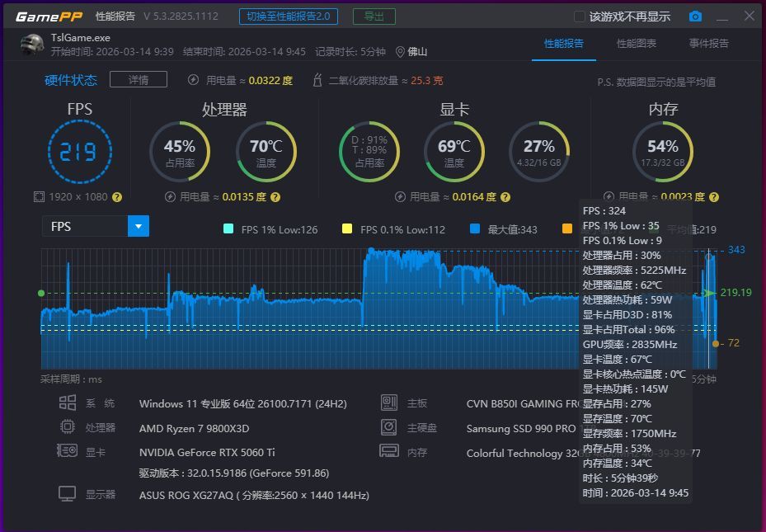Viewport: 766px width, 532px height.
Task: Click Windows 11 专业版 system text
Action: [242, 403]
